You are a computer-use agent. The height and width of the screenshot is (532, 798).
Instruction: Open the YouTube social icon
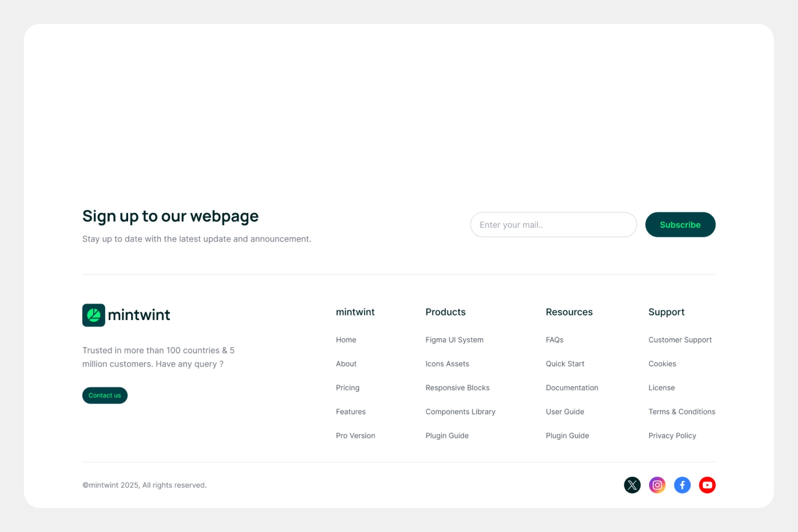tap(707, 485)
